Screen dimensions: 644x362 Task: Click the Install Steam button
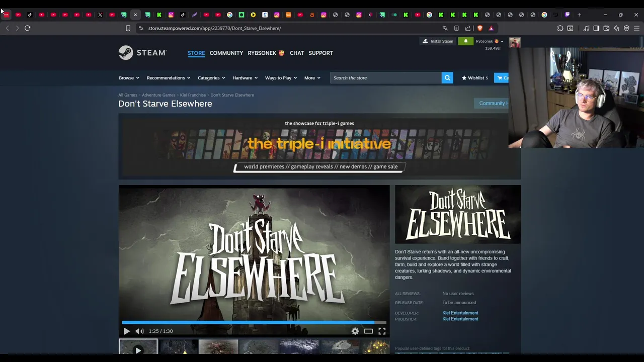pyautogui.click(x=438, y=41)
